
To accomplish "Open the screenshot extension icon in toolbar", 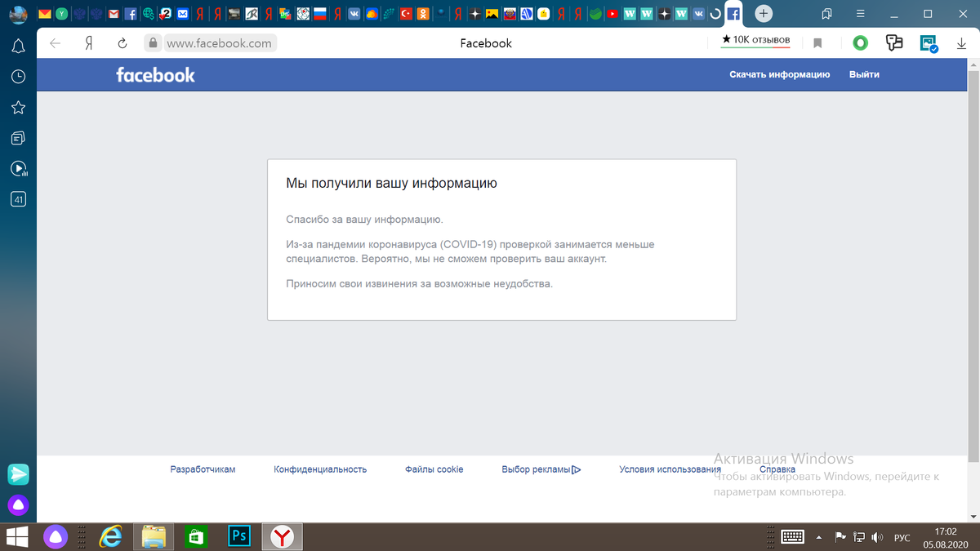I will click(929, 43).
